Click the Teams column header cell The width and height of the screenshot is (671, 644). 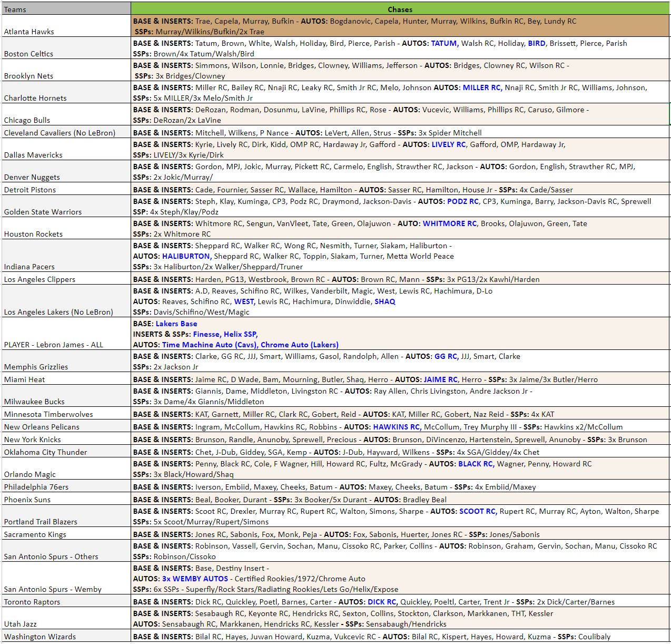tap(66, 9)
